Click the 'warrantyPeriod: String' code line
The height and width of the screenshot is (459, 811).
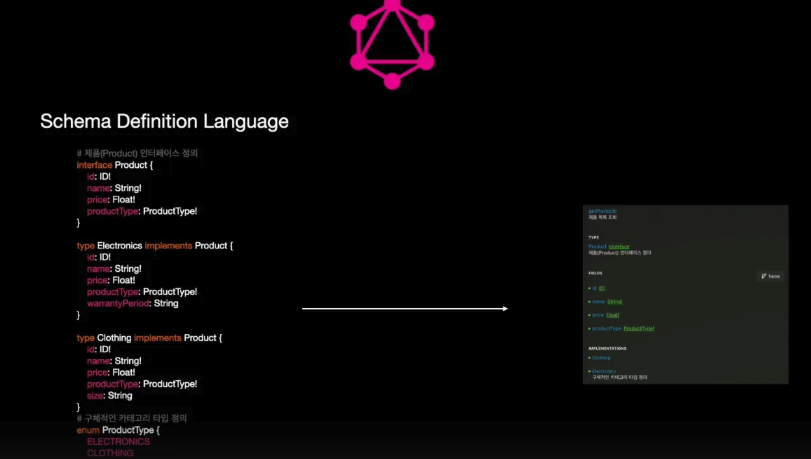pyautogui.click(x=132, y=304)
